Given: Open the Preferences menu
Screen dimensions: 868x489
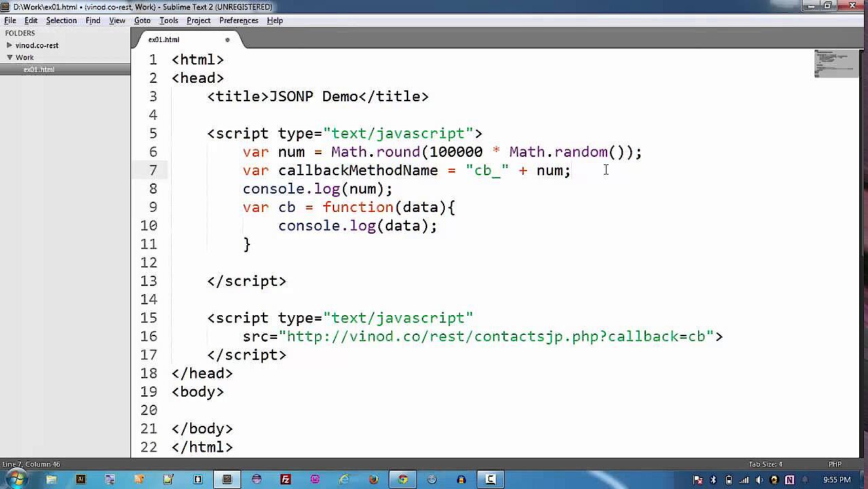Looking at the screenshot, I should tap(238, 20).
